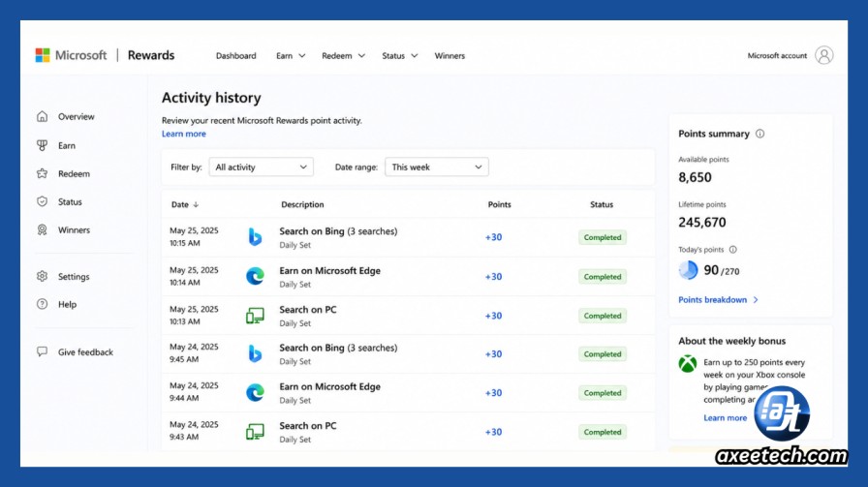Expand the Redeem menu in top navigation
The width and height of the screenshot is (868, 487).
click(x=343, y=56)
